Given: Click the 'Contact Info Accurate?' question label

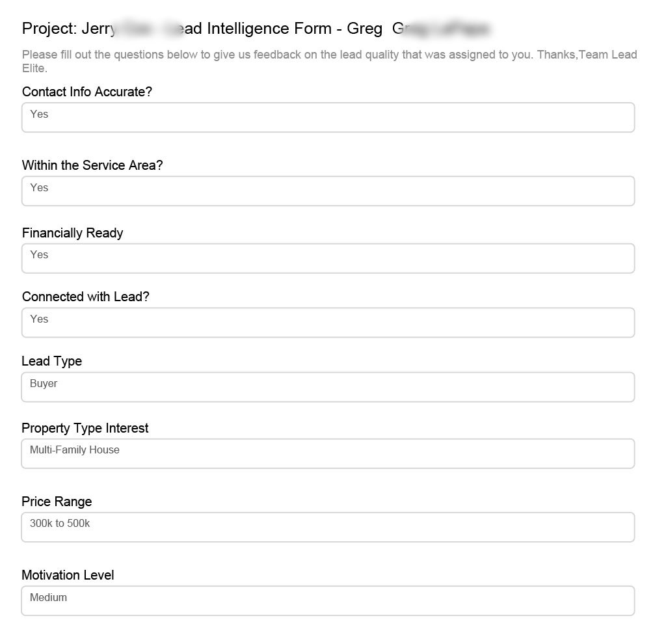Looking at the screenshot, I should click(x=87, y=92).
